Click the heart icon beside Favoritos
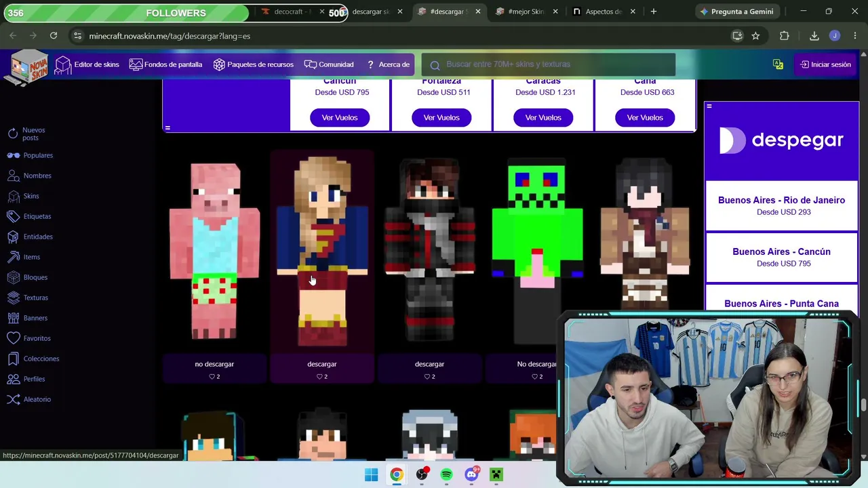The image size is (868, 488). (x=13, y=338)
